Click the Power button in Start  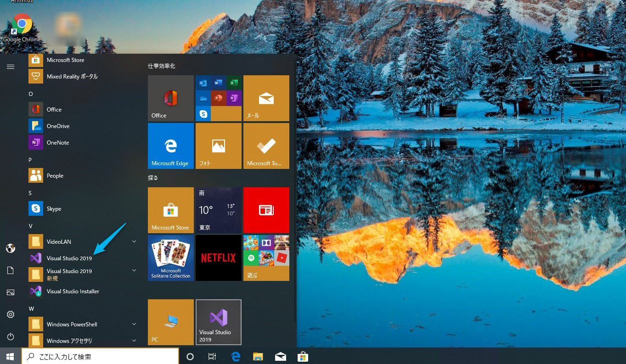(x=11, y=336)
